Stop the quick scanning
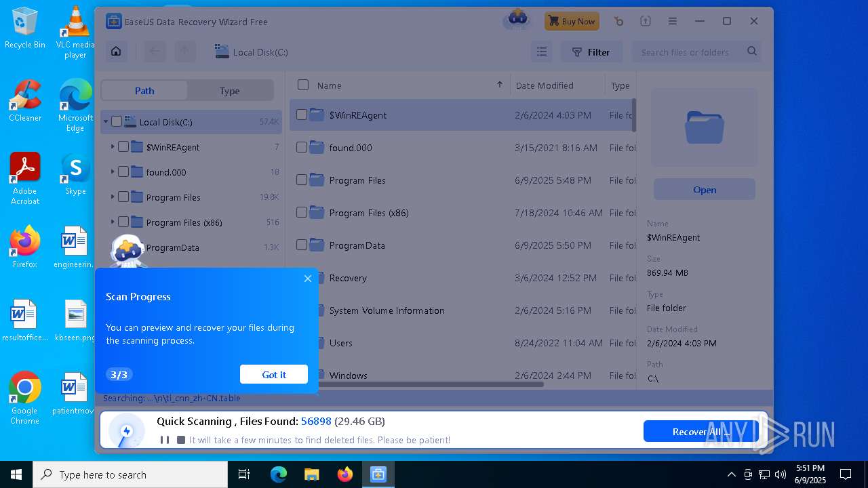Image resolution: width=868 pixels, height=488 pixels. pos(181,440)
